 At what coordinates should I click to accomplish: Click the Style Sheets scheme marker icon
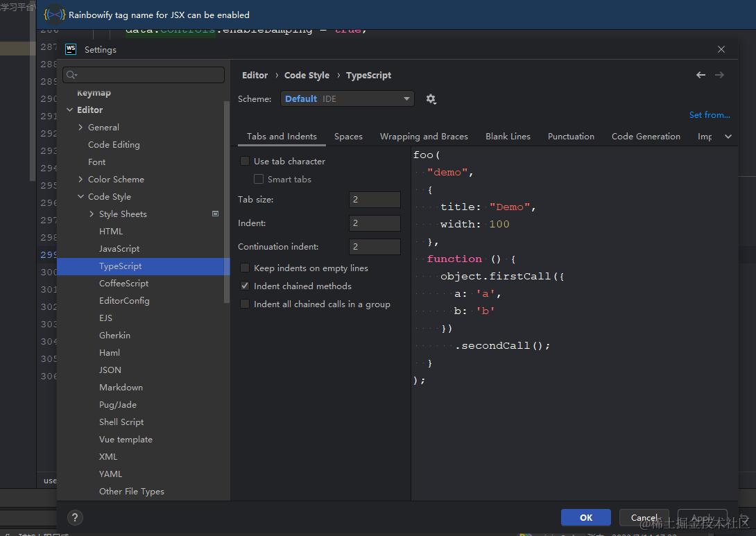(215, 214)
